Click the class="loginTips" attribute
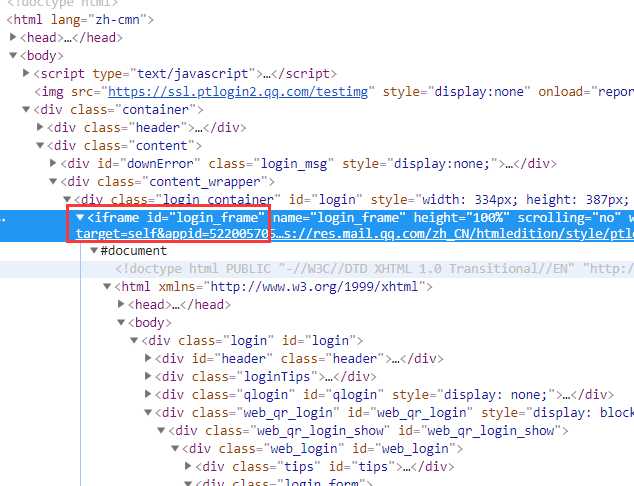Image resolution: width=634 pixels, height=486 pixels. pos(255,377)
